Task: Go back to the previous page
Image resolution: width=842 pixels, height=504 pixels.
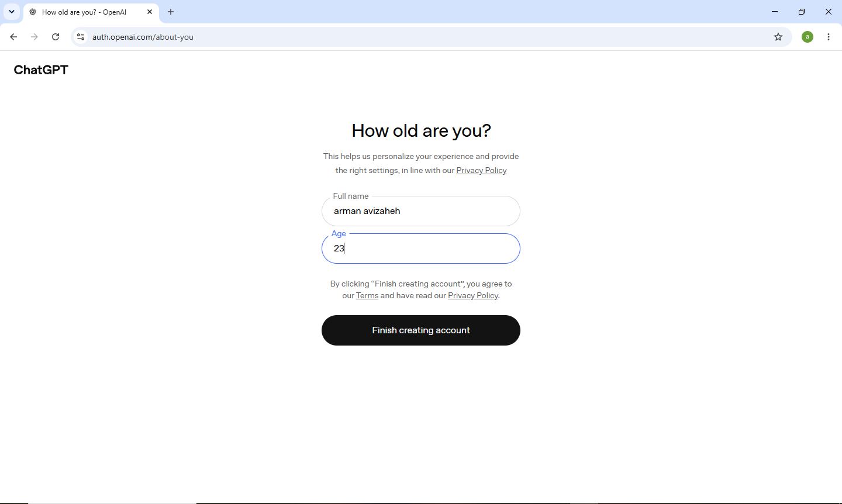Action: coord(13,37)
